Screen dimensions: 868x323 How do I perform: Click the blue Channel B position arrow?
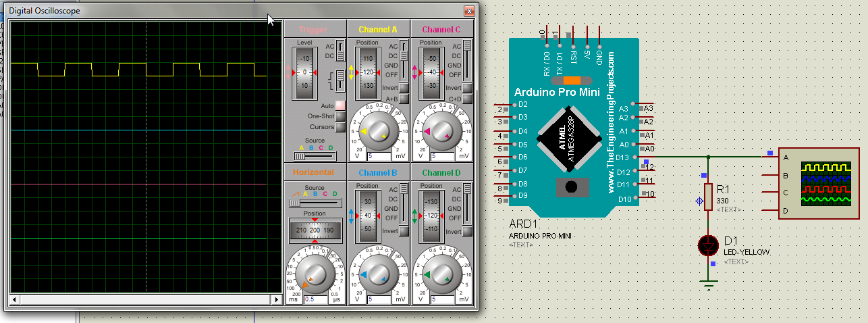[x=351, y=216]
